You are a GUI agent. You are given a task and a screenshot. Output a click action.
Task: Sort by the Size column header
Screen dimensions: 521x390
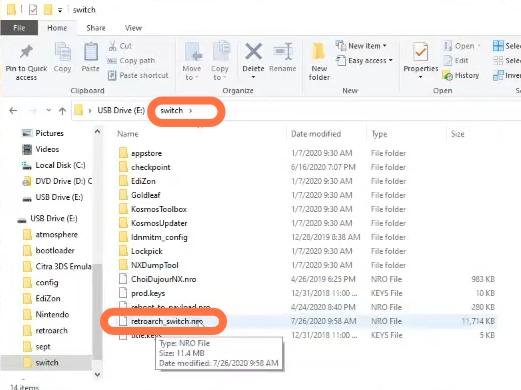point(457,134)
